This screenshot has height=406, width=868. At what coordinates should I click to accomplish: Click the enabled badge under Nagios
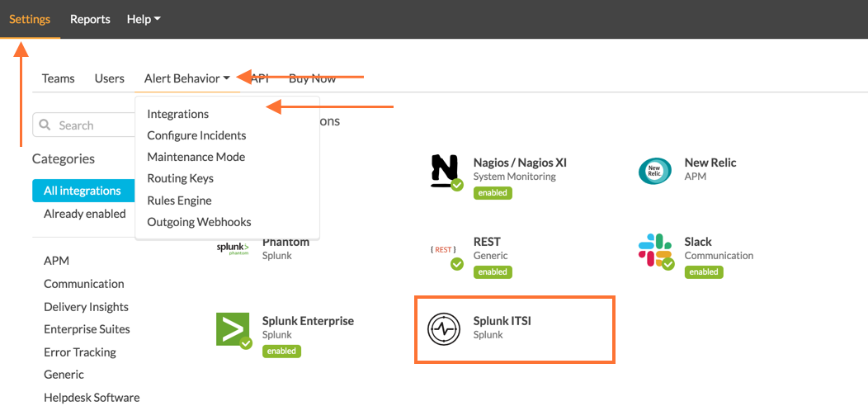pos(493,193)
